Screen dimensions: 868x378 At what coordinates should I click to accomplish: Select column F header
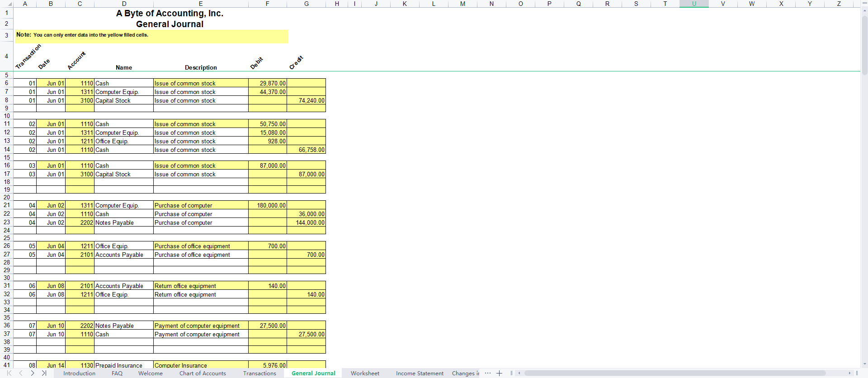tap(267, 4)
